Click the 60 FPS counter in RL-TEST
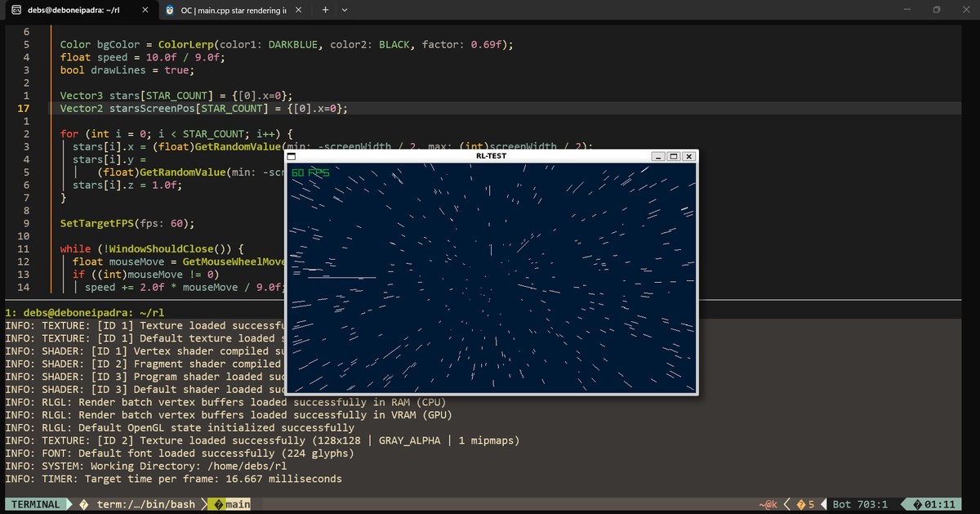The image size is (980, 514). (310, 172)
